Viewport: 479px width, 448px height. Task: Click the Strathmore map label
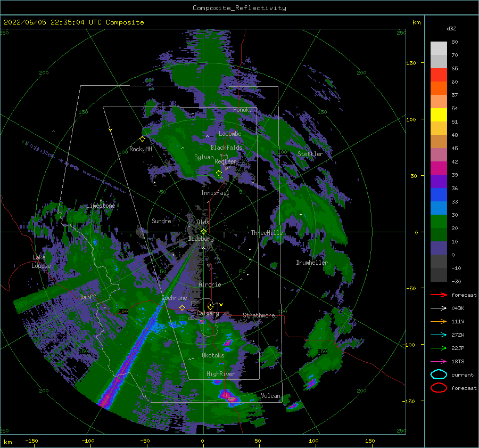click(x=259, y=315)
